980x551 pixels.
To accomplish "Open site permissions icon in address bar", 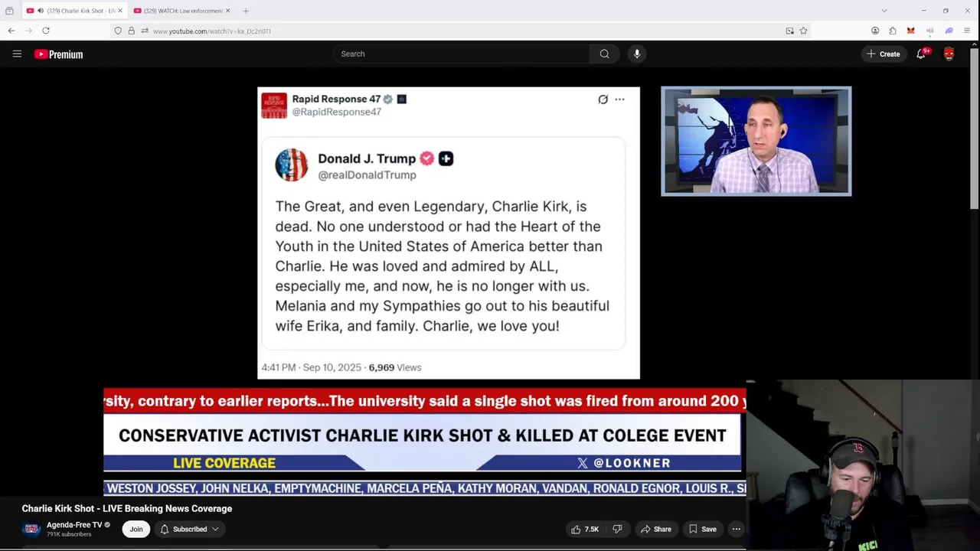I will tap(144, 31).
